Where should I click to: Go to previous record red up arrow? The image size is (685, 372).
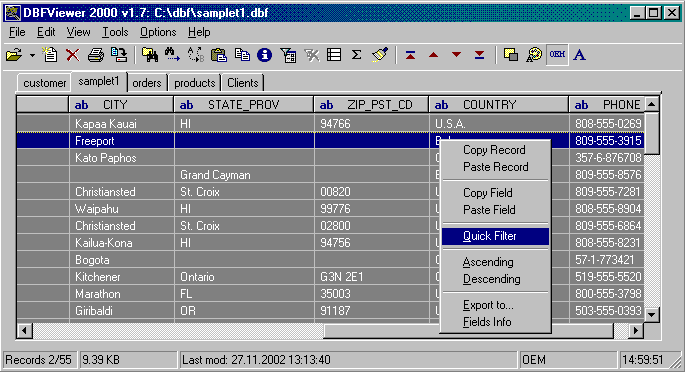click(433, 55)
